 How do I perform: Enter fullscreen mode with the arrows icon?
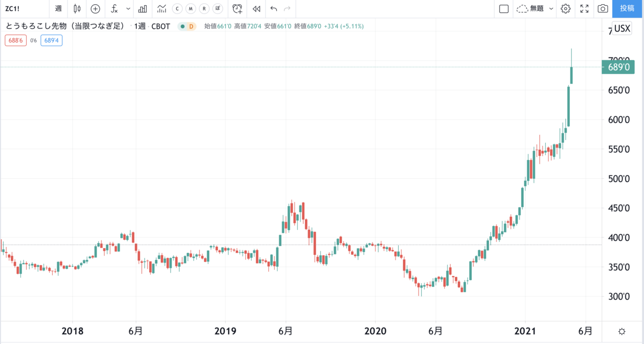point(585,9)
